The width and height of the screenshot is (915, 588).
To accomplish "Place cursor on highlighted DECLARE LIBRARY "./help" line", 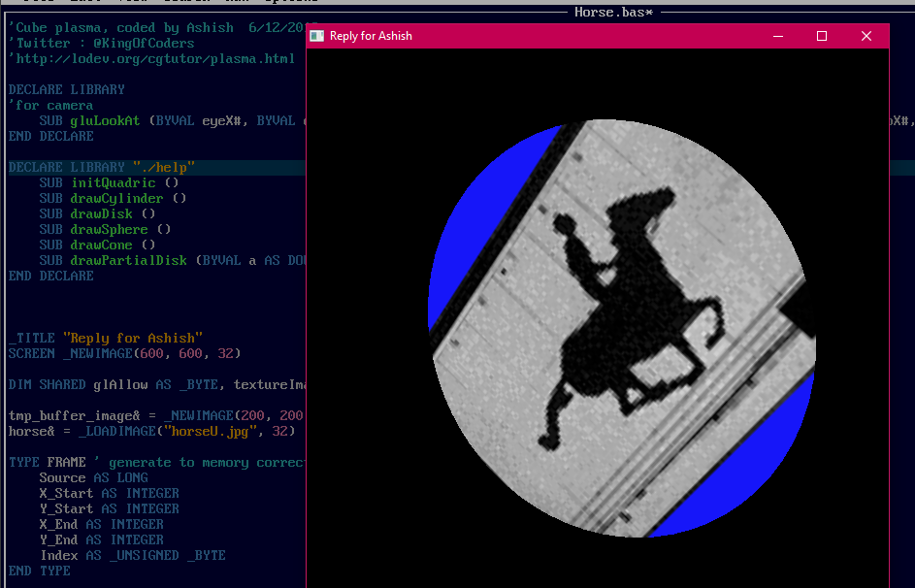I will coord(102,168).
